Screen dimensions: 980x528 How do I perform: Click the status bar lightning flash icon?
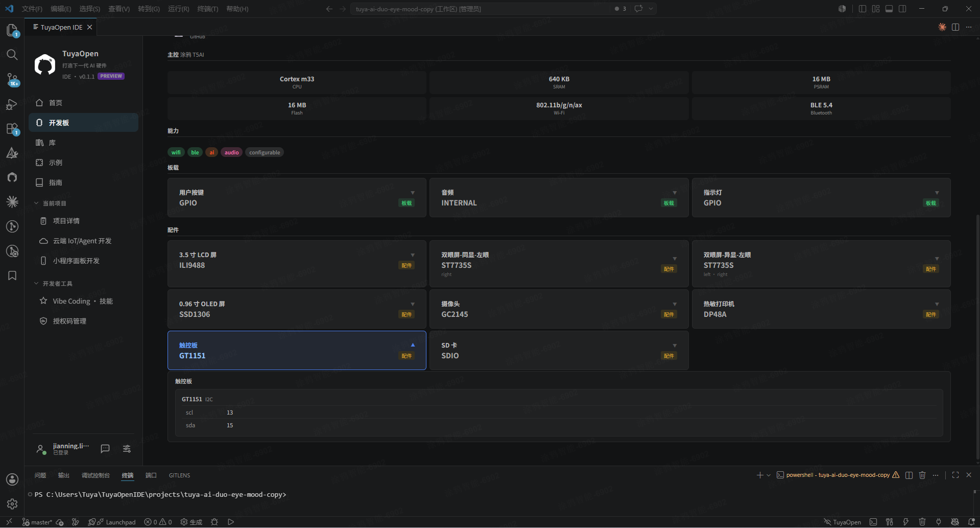coord(906,522)
